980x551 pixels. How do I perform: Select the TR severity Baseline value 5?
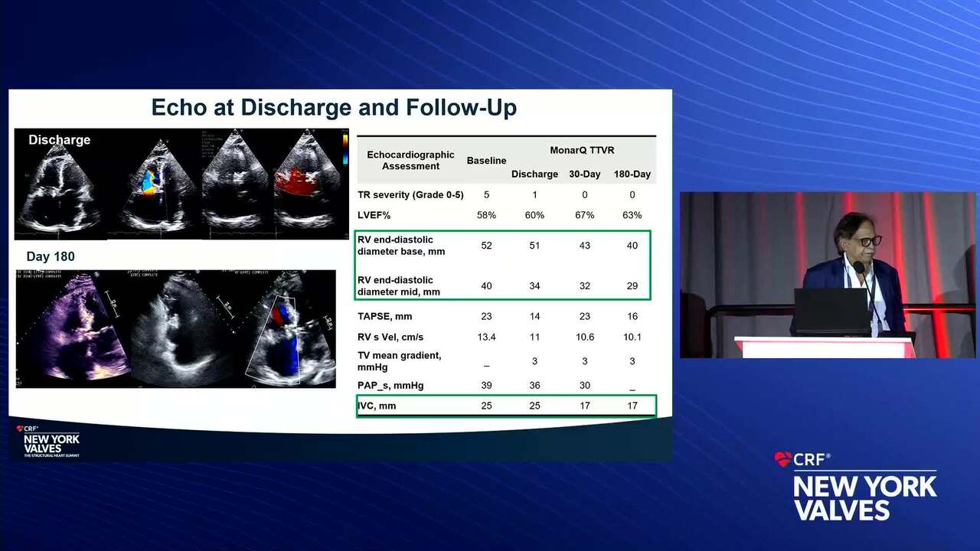pos(486,195)
